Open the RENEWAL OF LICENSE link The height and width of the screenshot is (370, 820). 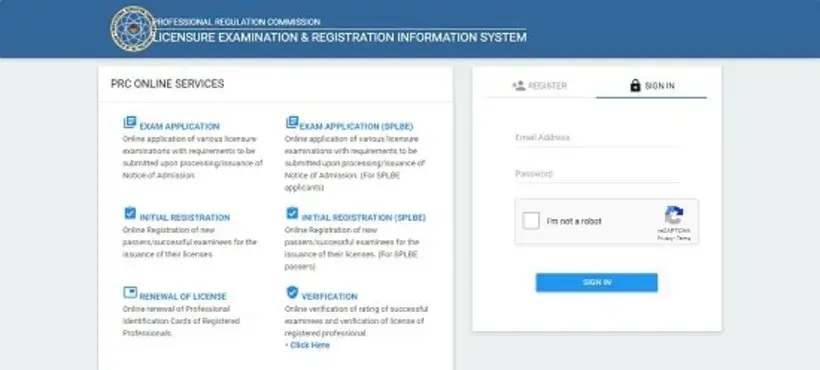tap(183, 296)
